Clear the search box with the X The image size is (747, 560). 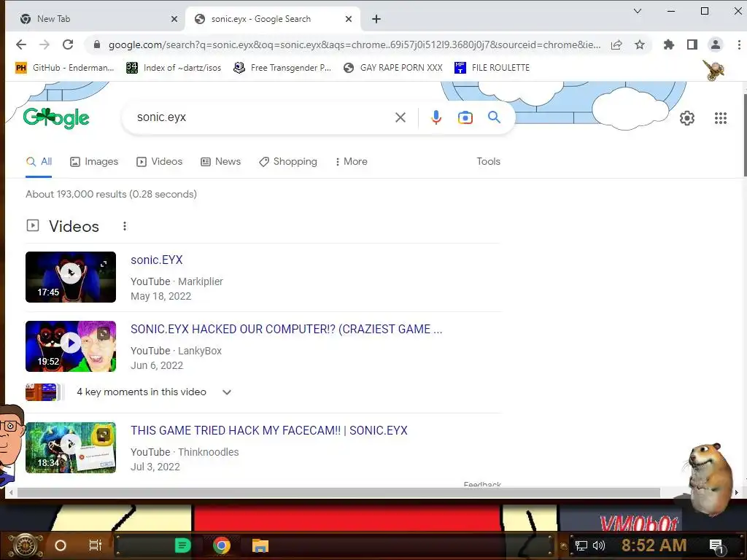click(400, 117)
